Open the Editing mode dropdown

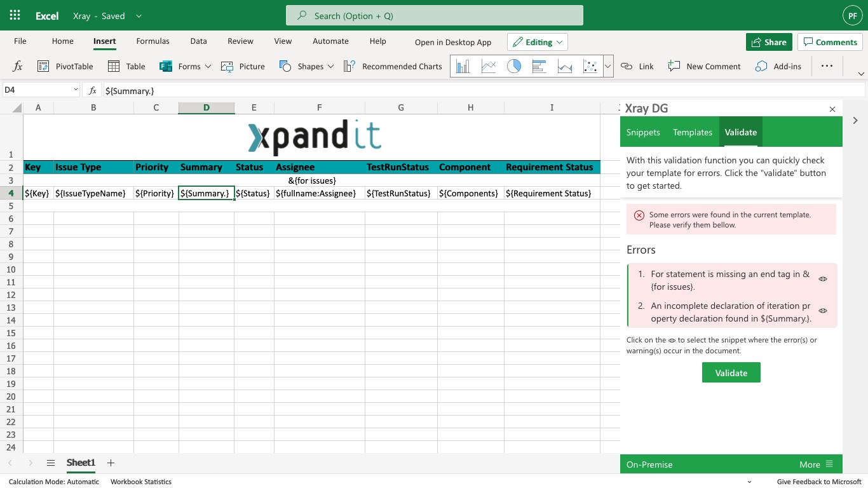(538, 42)
